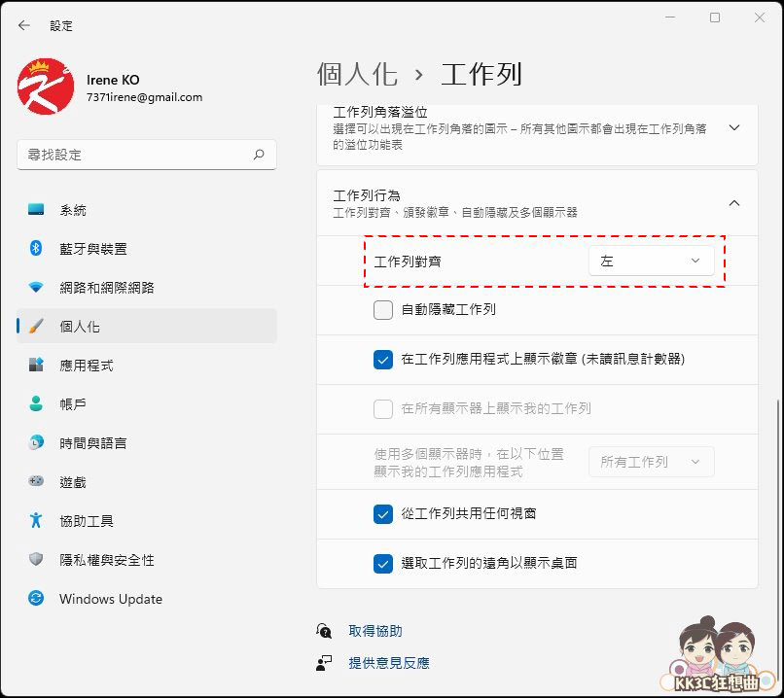Open the 工作列對齊 dropdown set to 左
The image size is (784, 698).
click(651, 261)
